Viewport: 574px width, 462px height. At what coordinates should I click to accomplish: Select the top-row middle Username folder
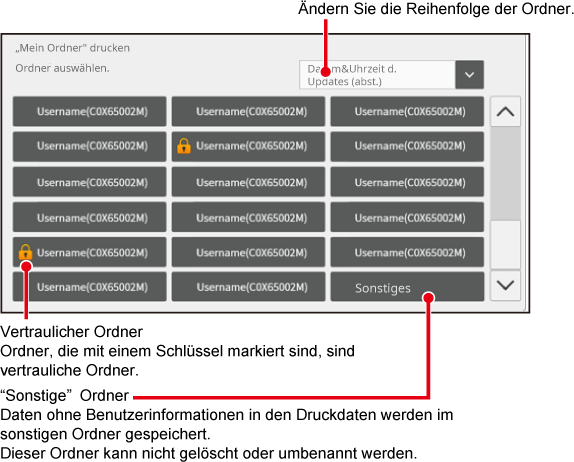point(248,111)
